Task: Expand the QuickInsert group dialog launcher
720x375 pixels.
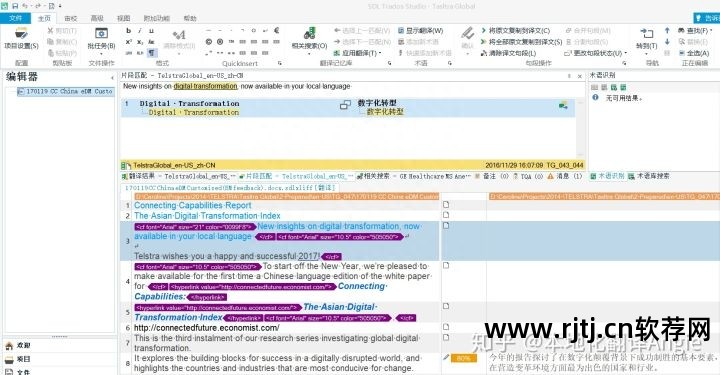Action: [x=280, y=63]
